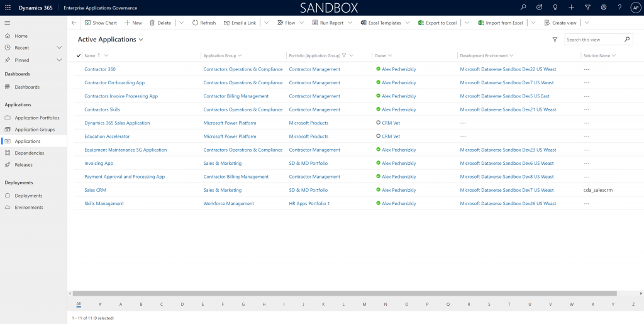Click the Refresh button
Viewport: 644px width, 324px height.
[204, 23]
